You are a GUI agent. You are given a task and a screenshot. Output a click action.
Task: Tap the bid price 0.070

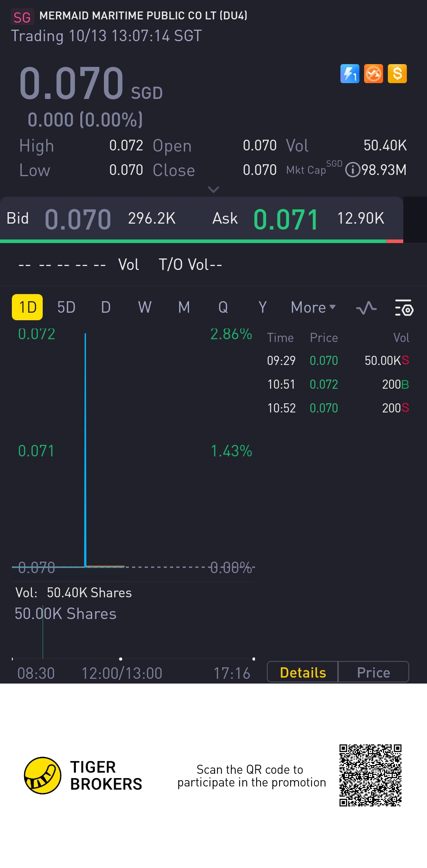(78, 219)
